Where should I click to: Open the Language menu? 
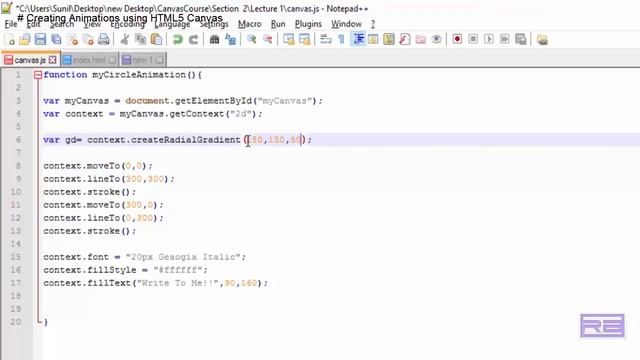click(172, 24)
